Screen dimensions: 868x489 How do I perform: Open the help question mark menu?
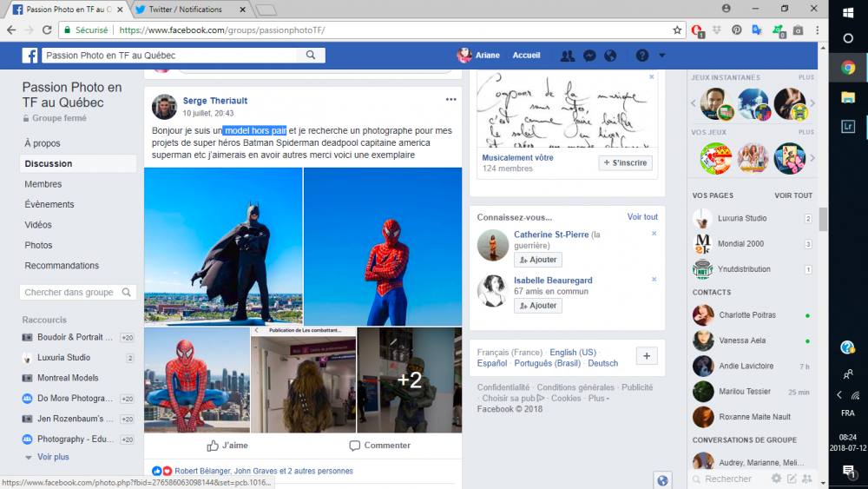pos(641,56)
